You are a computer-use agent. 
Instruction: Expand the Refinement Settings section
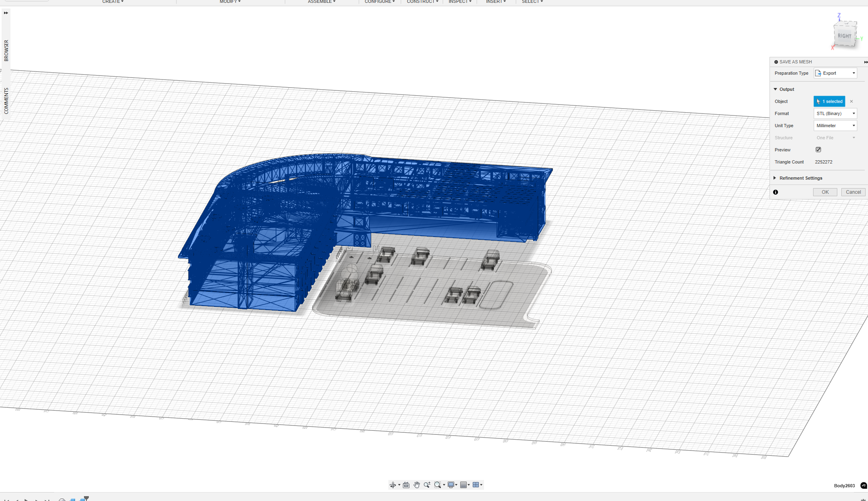click(775, 178)
